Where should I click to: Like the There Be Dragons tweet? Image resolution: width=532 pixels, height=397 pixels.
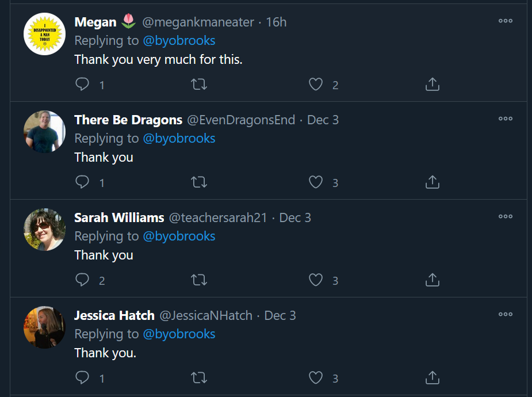(316, 182)
